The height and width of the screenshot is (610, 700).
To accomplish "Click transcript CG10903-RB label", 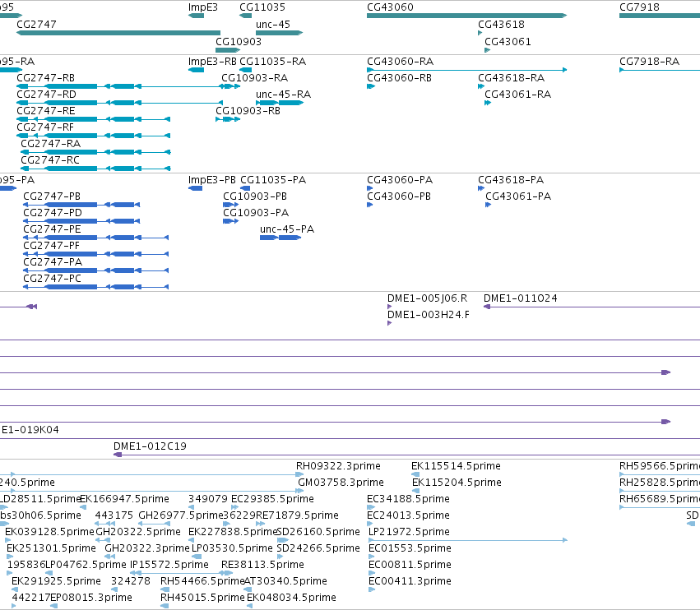I will [248, 111].
